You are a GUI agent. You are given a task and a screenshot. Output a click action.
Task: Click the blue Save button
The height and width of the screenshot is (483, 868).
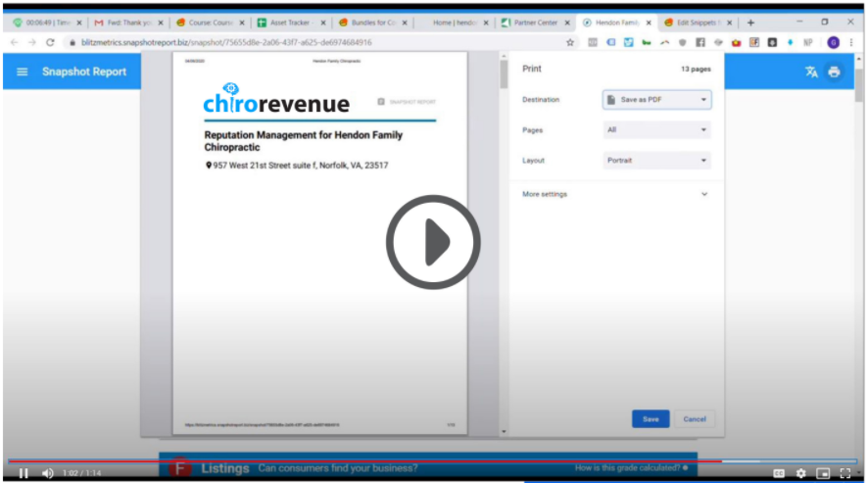click(x=651, y=418)
